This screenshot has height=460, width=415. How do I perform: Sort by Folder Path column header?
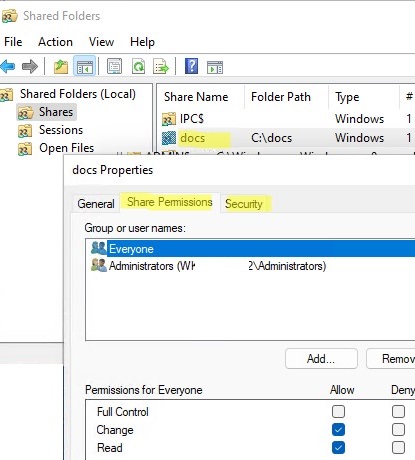(281, 97)
